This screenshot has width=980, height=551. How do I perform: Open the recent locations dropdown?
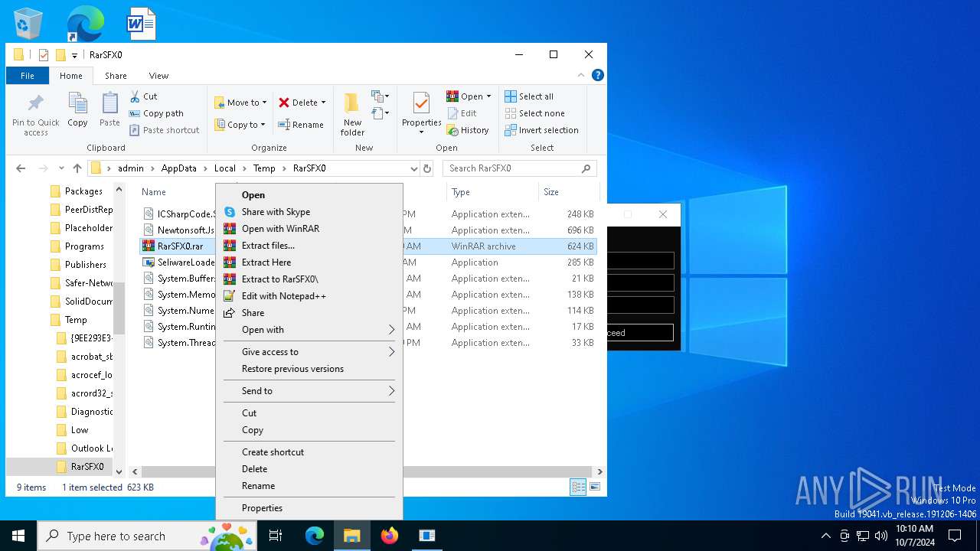(x=61, y=168)
